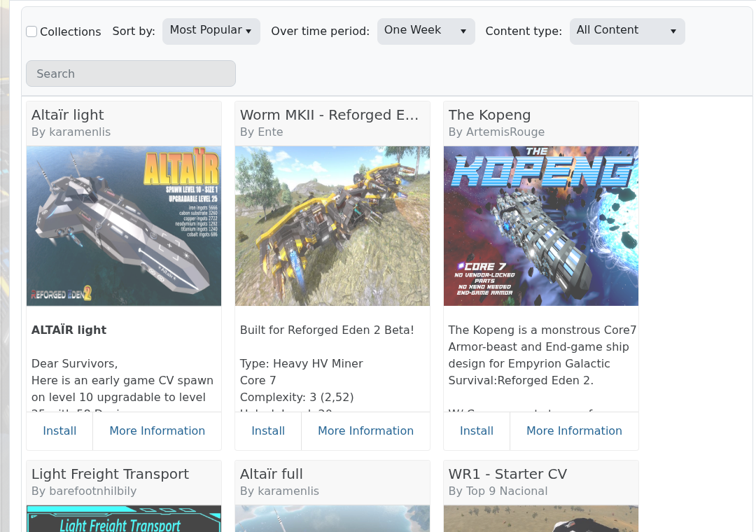Image resolution: width=756 pixels, height=532 pixels.
Task: Click the bold 'ALTAÏR light' description heading
Action: pos(69,330)
